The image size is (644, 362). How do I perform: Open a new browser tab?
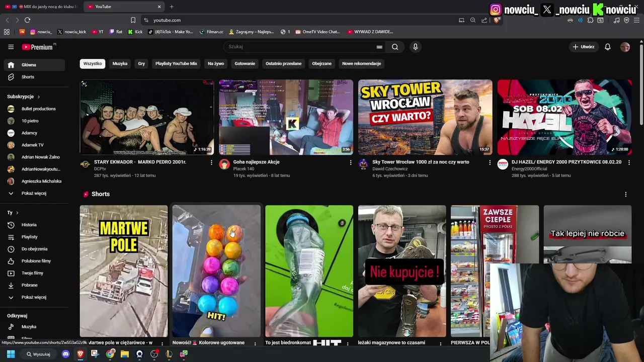tap(172, 7)
